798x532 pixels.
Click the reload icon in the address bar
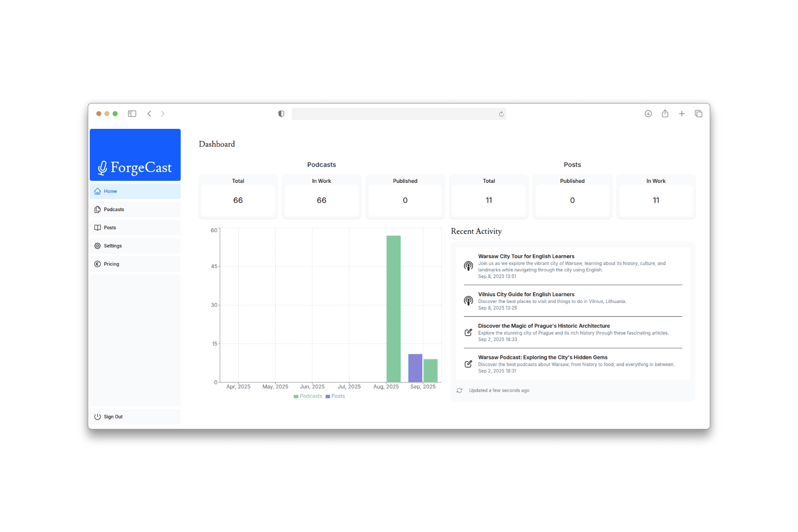point(500,113)
